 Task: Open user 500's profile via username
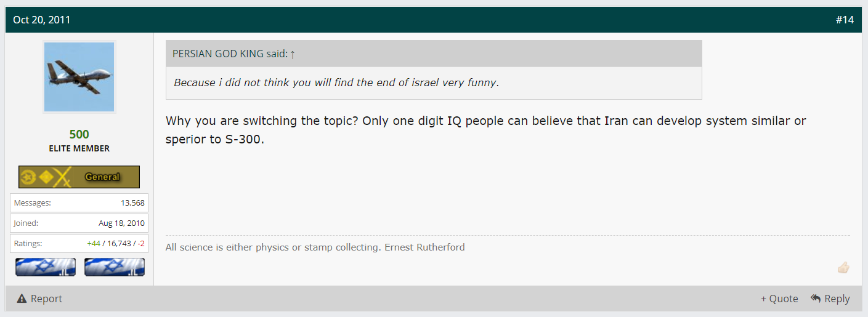(79, 134)
